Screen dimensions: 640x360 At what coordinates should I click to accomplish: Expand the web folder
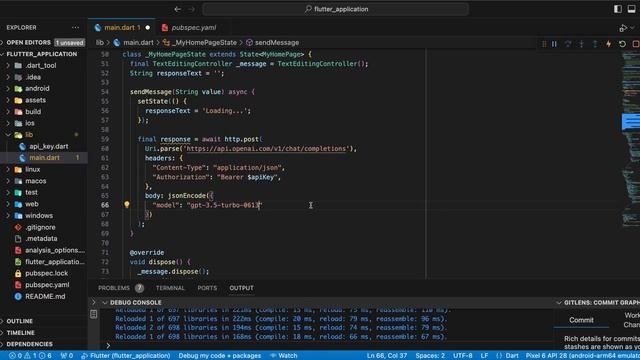44,204
